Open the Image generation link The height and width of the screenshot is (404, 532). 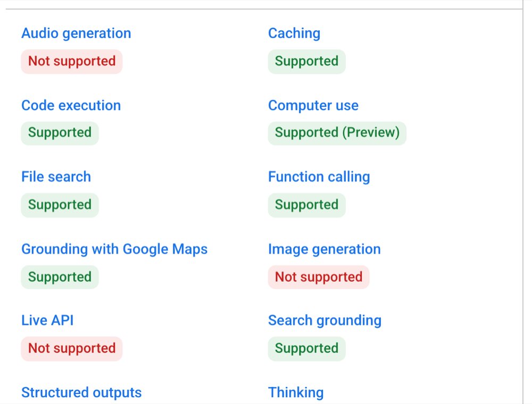325,249
